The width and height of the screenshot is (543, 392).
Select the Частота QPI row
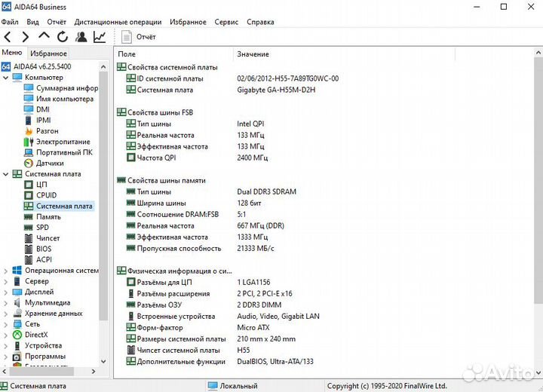pos(197,158)
